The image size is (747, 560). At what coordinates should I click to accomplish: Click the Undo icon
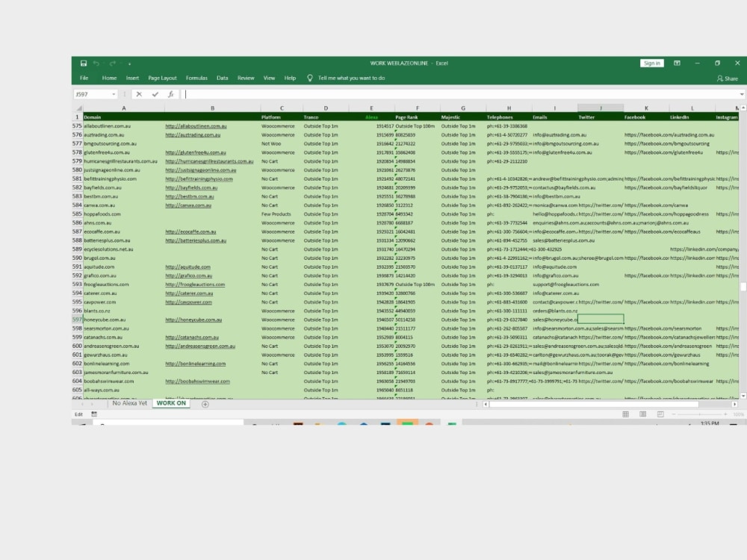click(x=96, y=63)
